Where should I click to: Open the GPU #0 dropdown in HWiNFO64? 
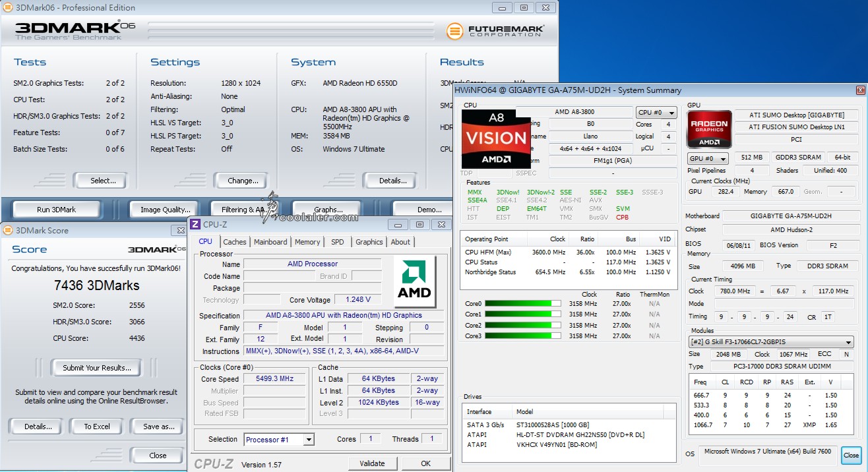coord(708,158)
